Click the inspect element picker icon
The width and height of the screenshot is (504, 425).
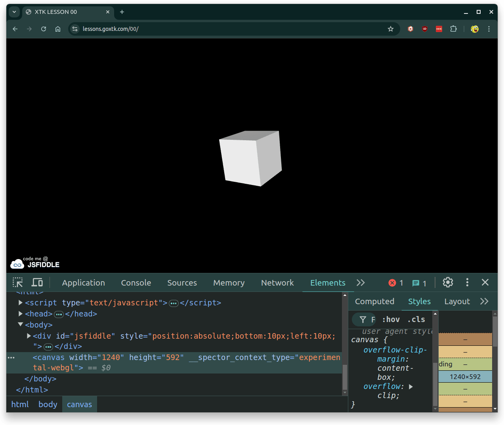point(18,282)
